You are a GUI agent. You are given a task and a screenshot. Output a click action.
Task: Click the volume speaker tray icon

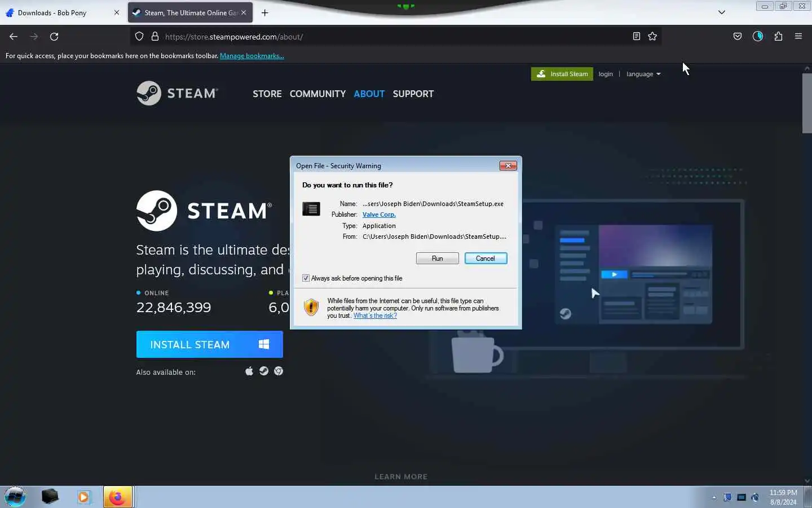(755, 497)
